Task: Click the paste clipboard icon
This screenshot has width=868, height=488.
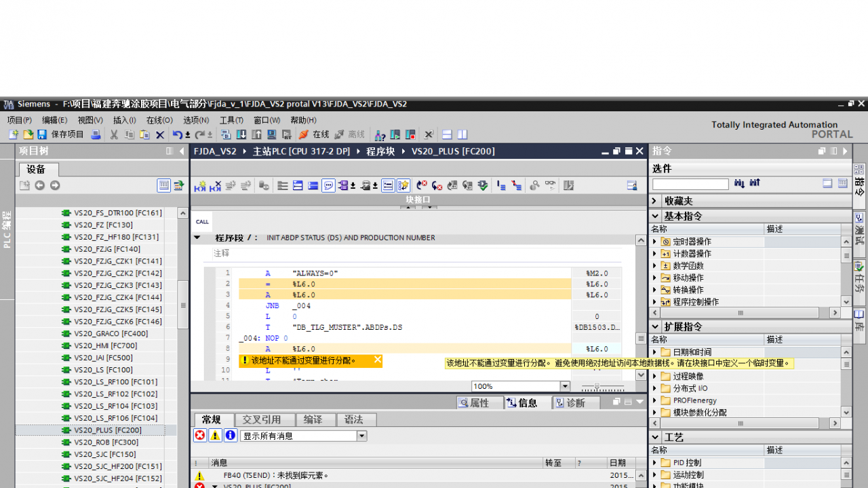Action: pos(144,135)
